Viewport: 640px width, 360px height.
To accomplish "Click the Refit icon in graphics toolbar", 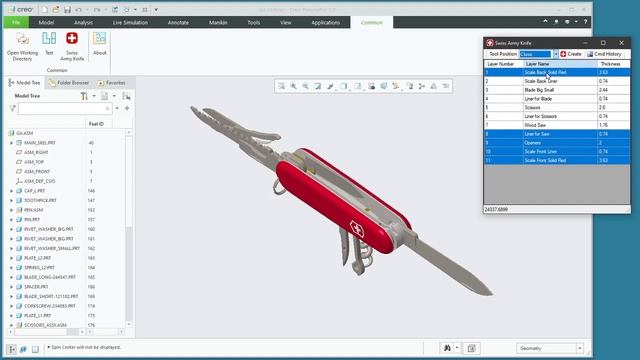I will click(x=282, y=86).
